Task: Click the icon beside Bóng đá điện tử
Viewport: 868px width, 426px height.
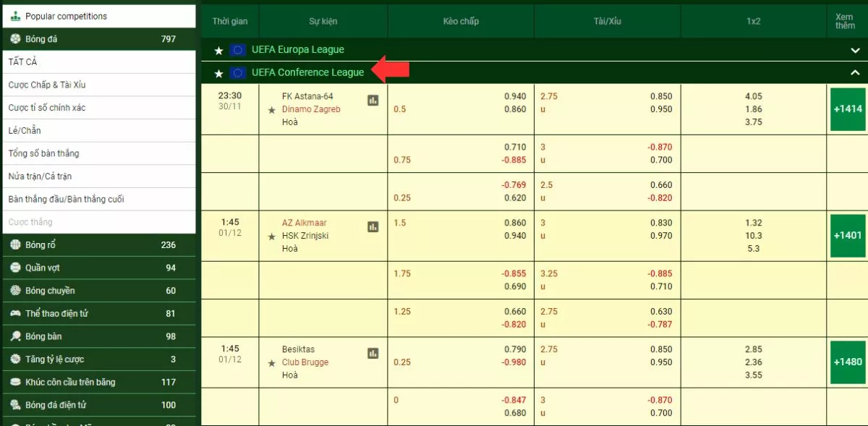Action: click(15, 405)
